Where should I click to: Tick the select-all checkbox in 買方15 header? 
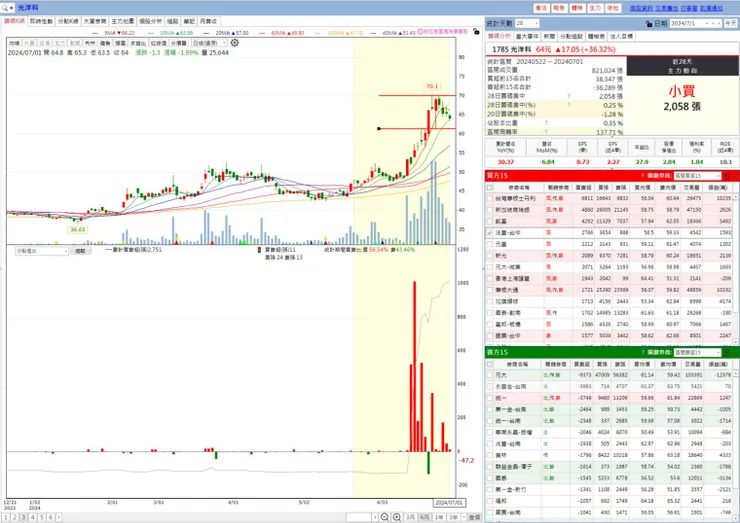pyautogui.click(x=489, y=187)
